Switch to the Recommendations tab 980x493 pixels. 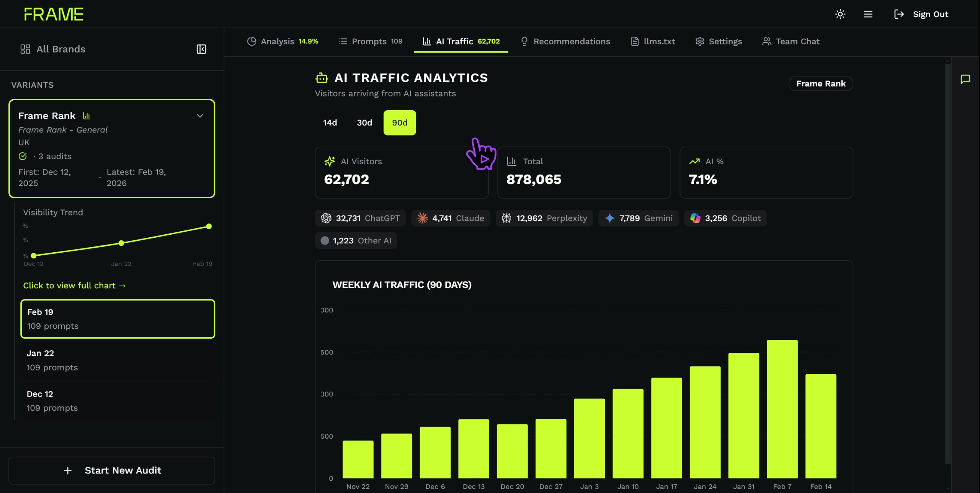(565, 41)
